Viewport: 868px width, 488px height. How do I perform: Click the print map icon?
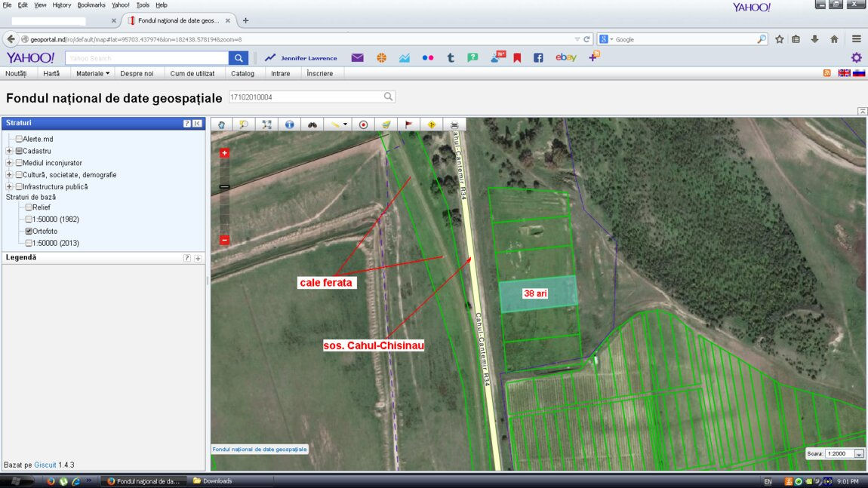(454, 124)
